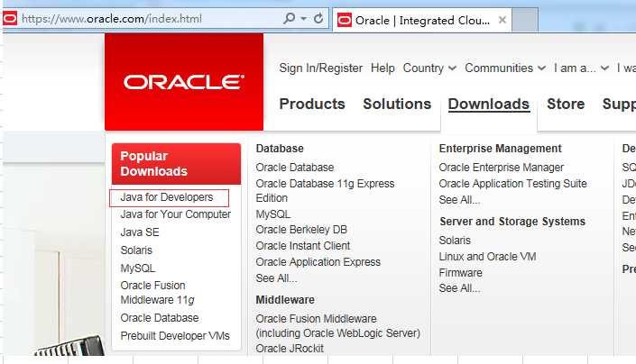
Task: Close the Oracle Integrated Cloud tab
Action: point(502,20)
